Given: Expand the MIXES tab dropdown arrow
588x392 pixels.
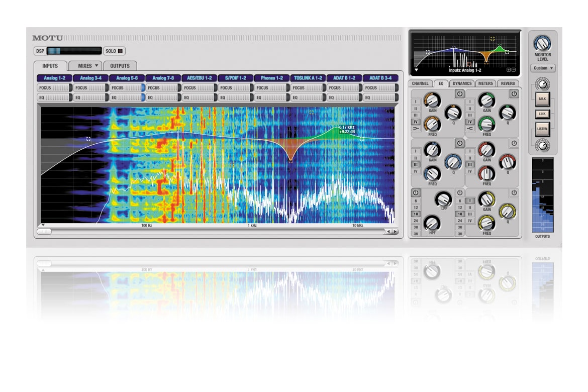Looking at the screenshot, I should pos(96,66).
